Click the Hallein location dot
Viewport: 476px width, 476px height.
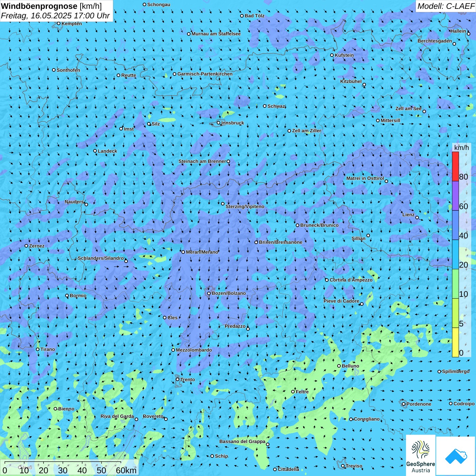(x=469, y=34)
